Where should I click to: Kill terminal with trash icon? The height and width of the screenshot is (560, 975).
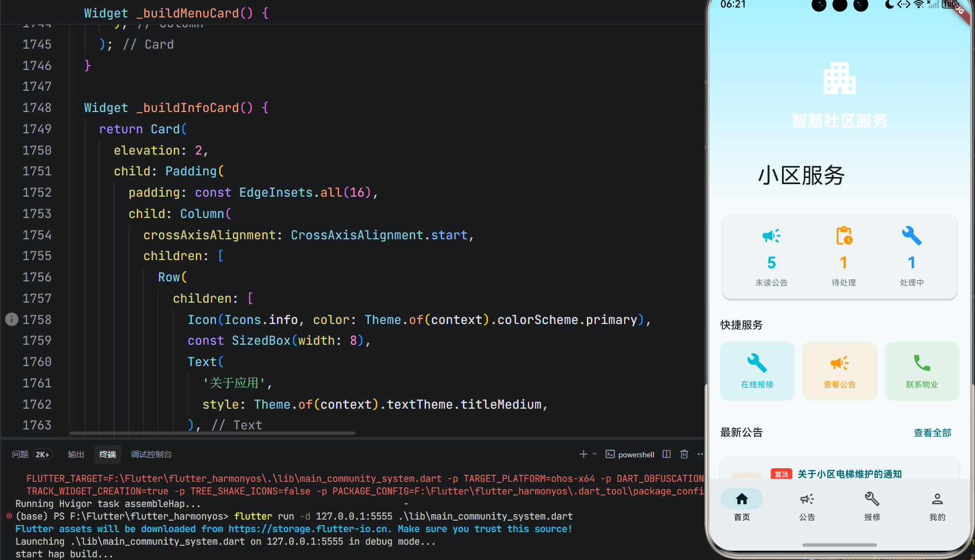684,454
